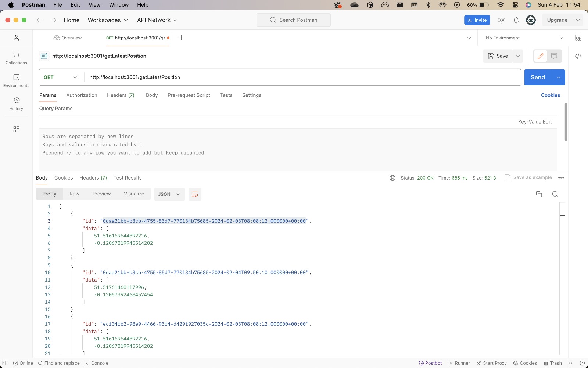
Task: Open the Tests tab
Action: (x=226, y=95)
